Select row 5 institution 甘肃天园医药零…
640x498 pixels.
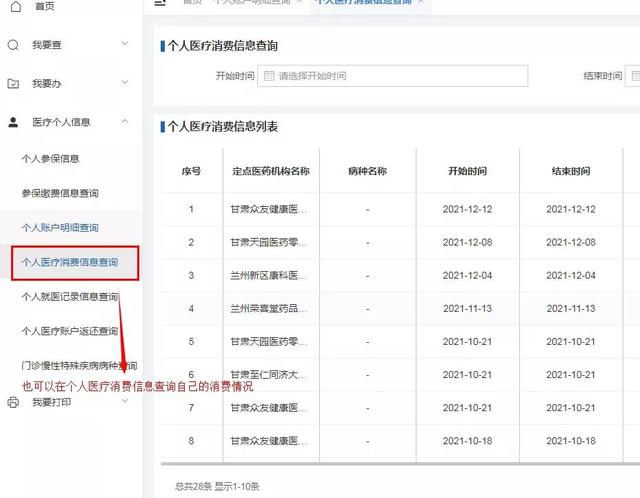[269, 342]
